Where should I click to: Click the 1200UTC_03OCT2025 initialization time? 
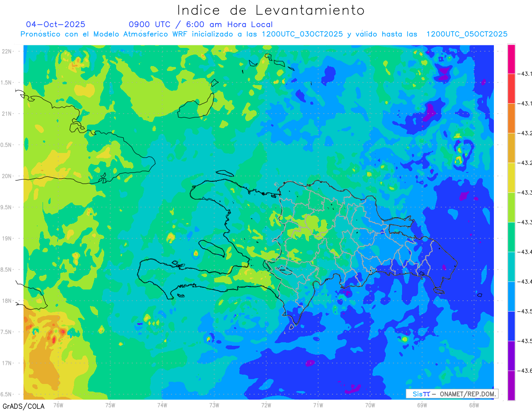pyautogui.click(x=302, y=34)
